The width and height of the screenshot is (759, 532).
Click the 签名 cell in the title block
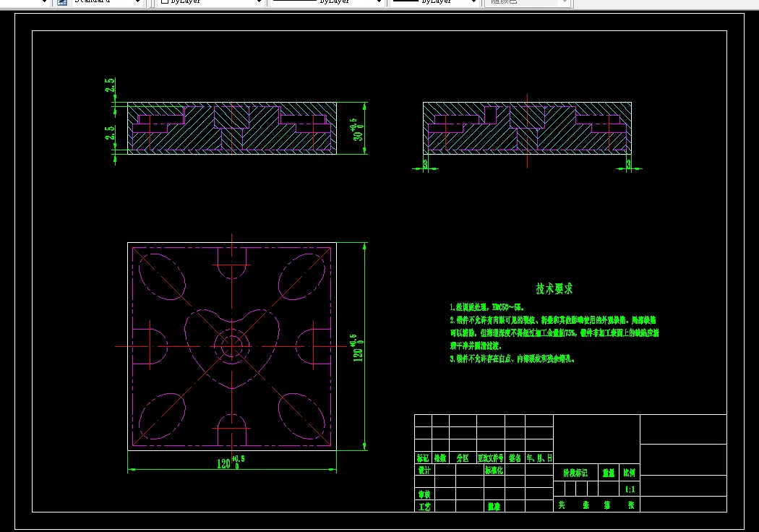(x=515, y=458)
